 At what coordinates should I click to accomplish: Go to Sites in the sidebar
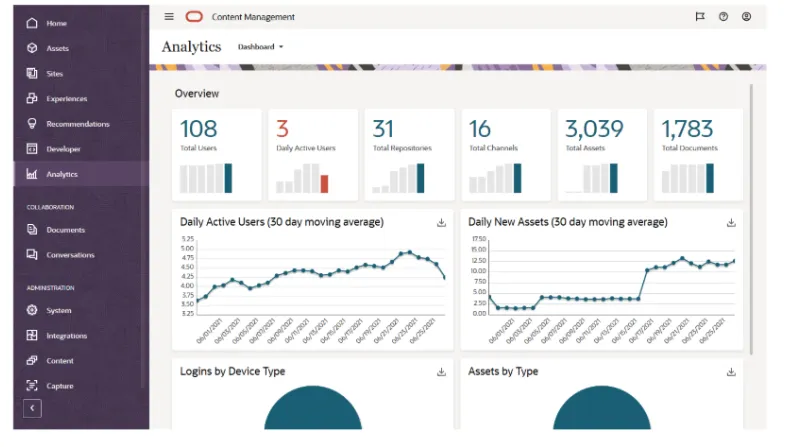click(x=54, y=74)
